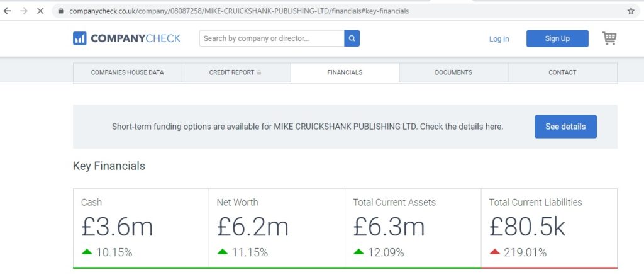
Task: Click the 12.09% change figure
Action: point(386,252)
